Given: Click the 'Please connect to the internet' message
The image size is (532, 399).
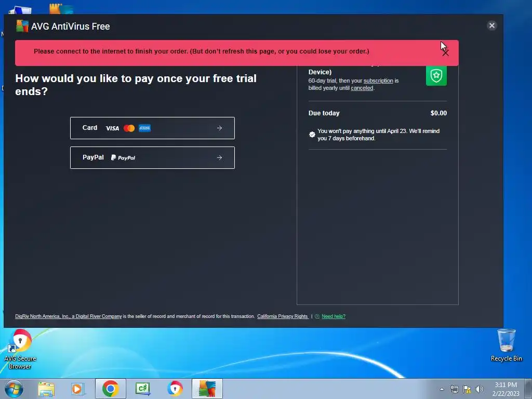Looking at the screenshot, I should 201,51.
